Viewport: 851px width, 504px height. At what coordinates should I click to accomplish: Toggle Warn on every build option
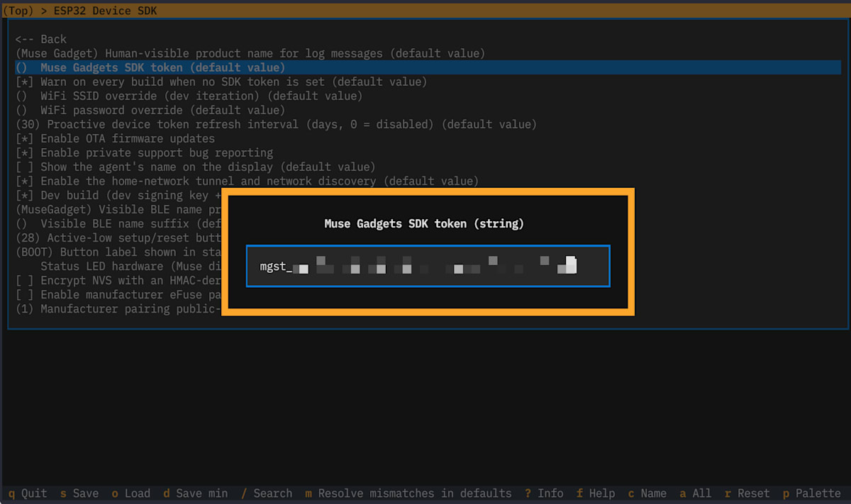coord(221,82)
